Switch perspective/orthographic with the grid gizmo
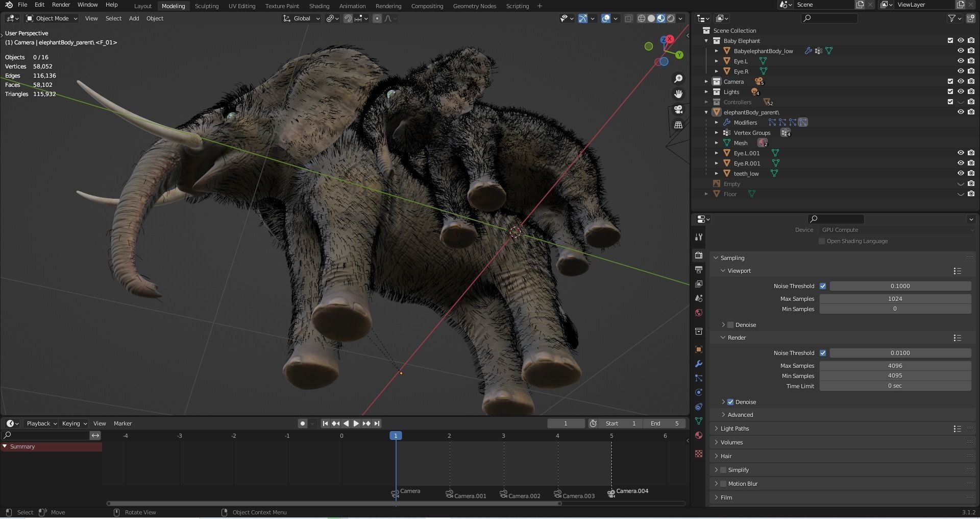Image resolution: width=980 pixels, height=519 pixels. click(x=678, y=125)
